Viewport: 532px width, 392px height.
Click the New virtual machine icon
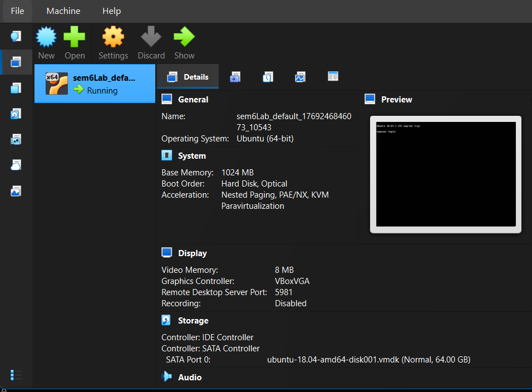coord(46,38)
